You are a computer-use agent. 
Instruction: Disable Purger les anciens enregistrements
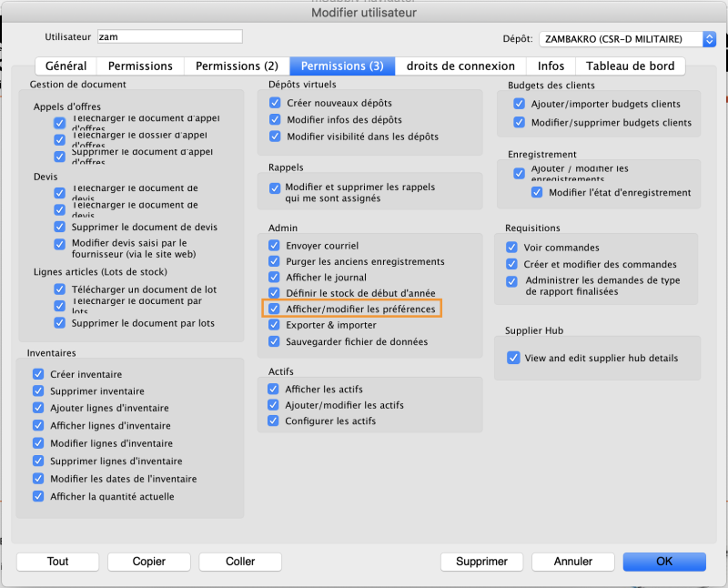pyautogui.click(x=274, y=261)
